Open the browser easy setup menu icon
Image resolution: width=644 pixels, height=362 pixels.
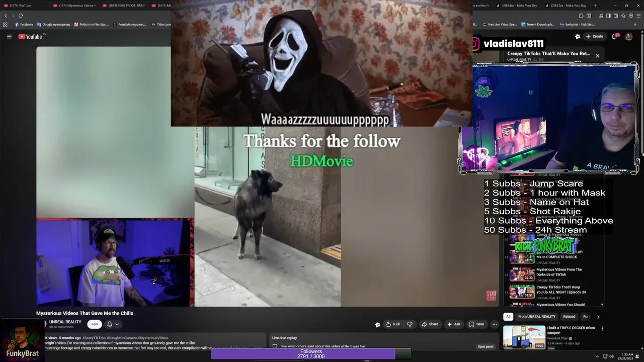click(x=638, y=16)
